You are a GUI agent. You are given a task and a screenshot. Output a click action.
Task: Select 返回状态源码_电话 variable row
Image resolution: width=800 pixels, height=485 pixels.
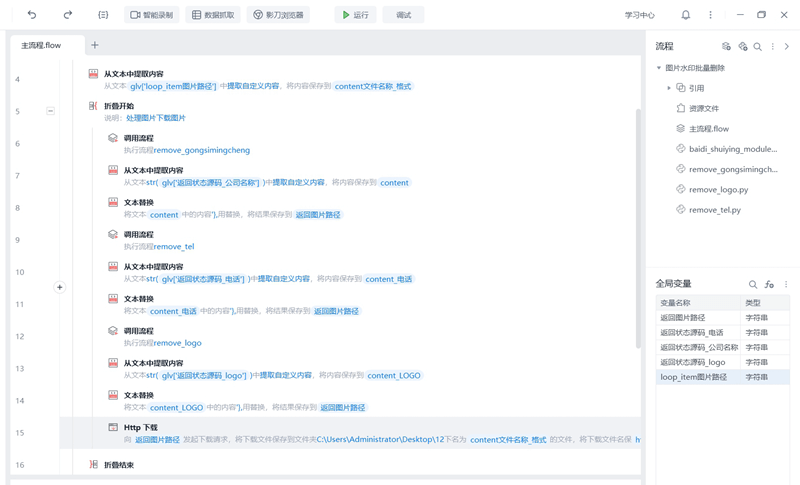point(722,333)
